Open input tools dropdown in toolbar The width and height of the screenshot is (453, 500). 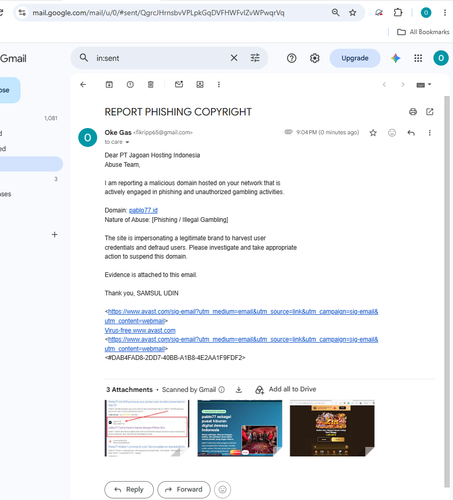(424, 85)
